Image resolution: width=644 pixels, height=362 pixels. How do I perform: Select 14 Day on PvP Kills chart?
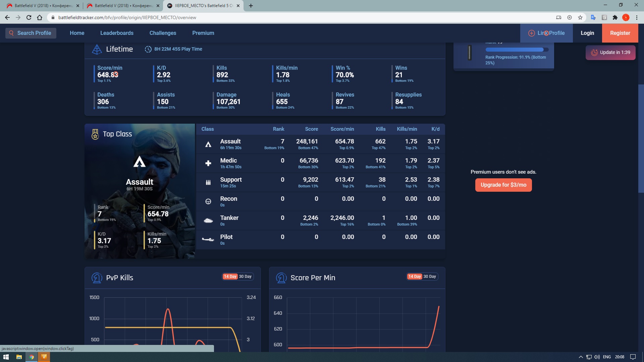pyautogui.click(x=230, y=277)
